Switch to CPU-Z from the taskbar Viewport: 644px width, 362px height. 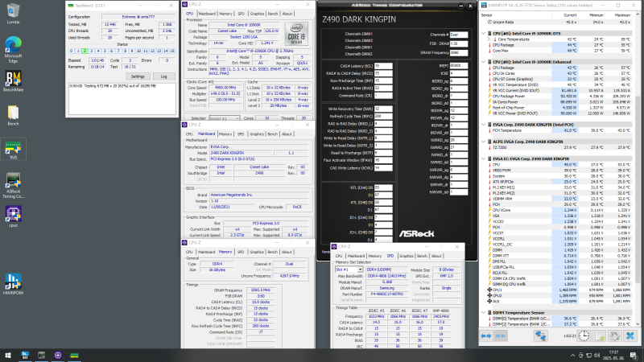tap(58, 355)
